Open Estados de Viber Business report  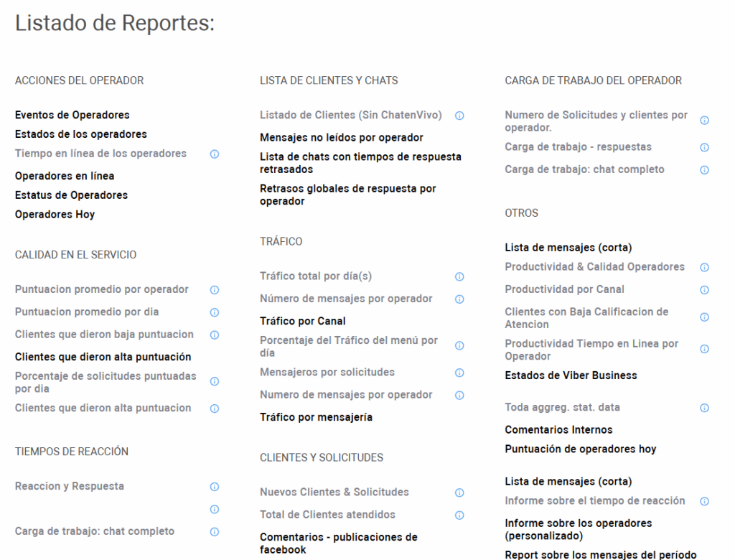click(x=571, y=375)
